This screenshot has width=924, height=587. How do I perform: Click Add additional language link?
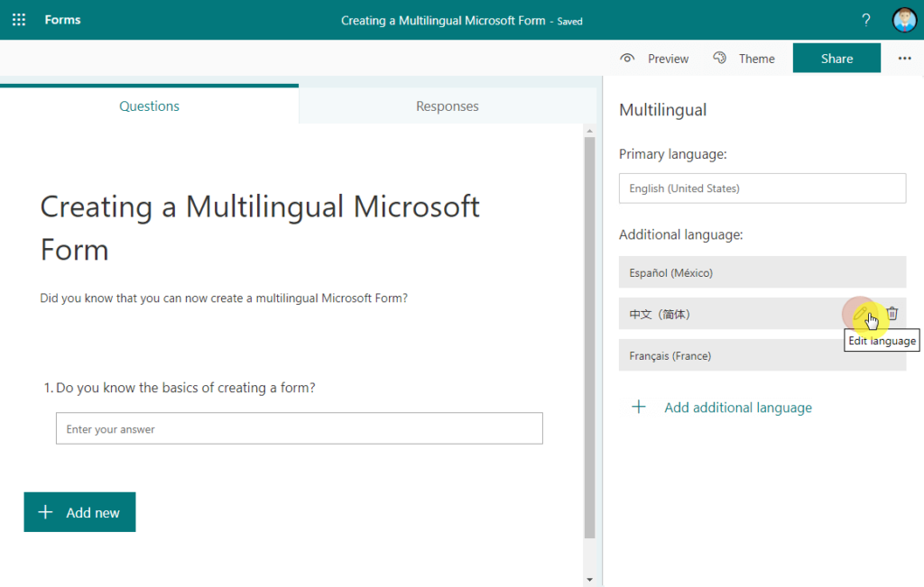point(738,408)
